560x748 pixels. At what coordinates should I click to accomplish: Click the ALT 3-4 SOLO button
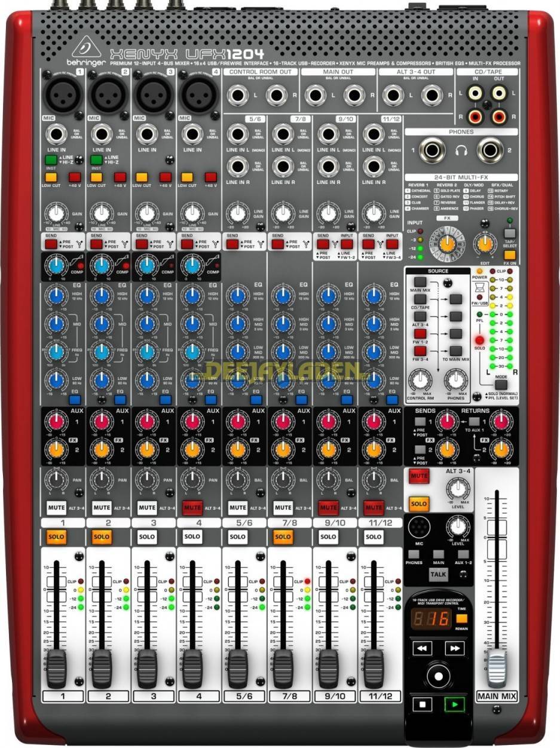[418, 504]
